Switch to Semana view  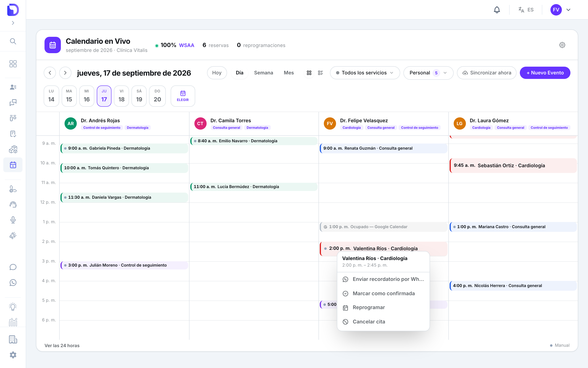point(264,73)
